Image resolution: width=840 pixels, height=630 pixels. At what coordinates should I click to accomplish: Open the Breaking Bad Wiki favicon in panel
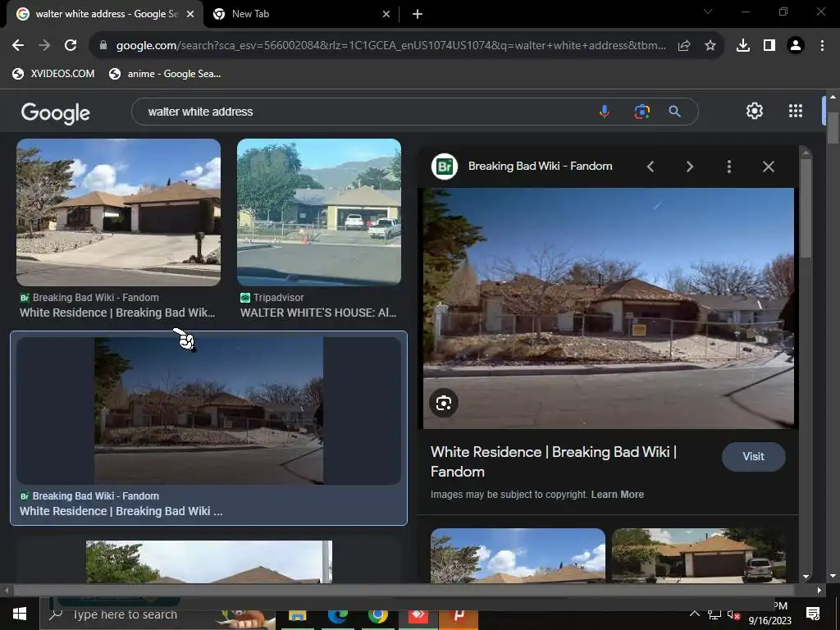click(x=444, y=167)
